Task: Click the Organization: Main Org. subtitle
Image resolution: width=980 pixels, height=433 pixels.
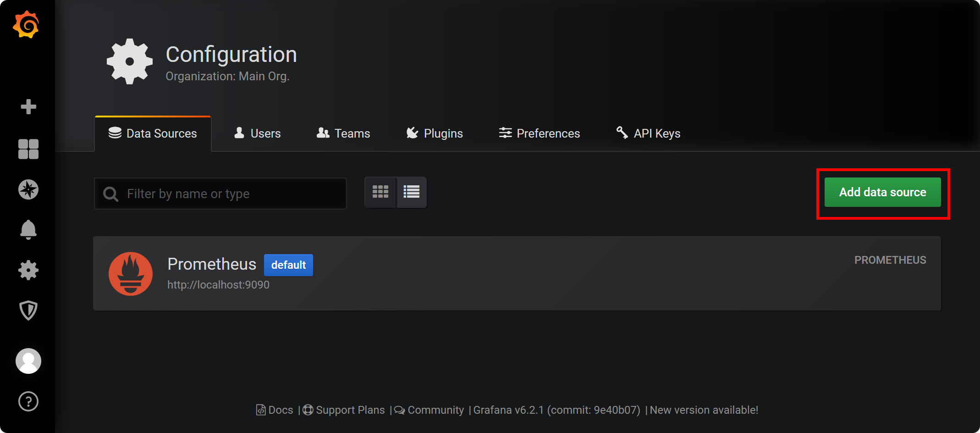Action: point(227,76)
